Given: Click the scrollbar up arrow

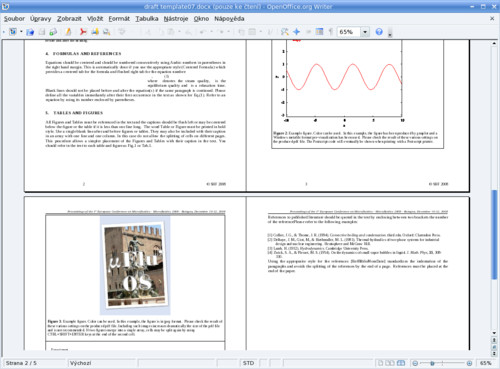Looking at the screenshot, I should (x=494, y=44).
